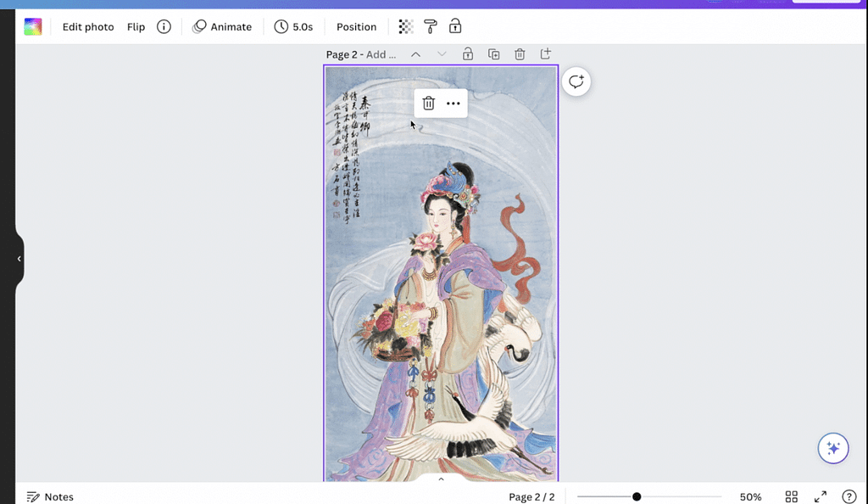Edit the Page 2 title field
This screenshot has width=868, height=504.
pos(361,54)
